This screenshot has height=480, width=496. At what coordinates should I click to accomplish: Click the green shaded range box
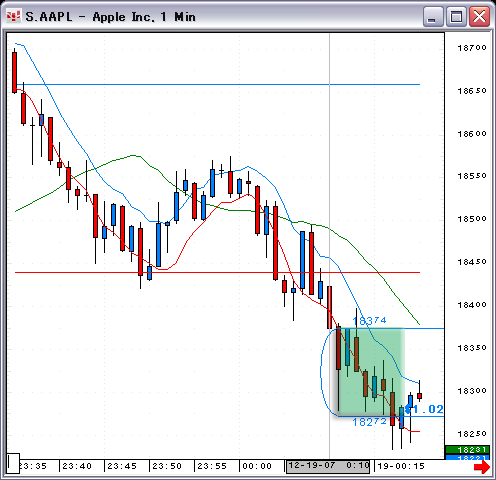(x=371, y=372)
